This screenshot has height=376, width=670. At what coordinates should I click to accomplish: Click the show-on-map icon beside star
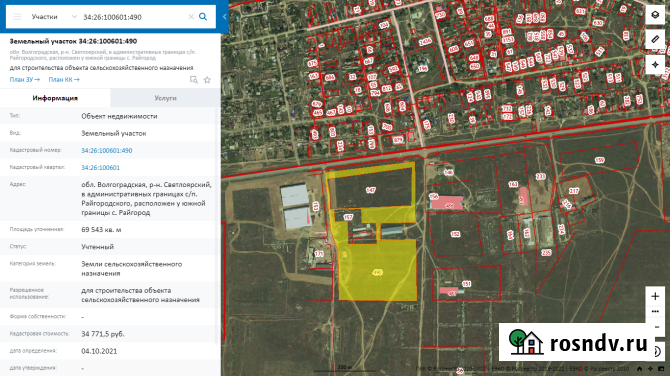pyautogui.click(x=194, y=80)
